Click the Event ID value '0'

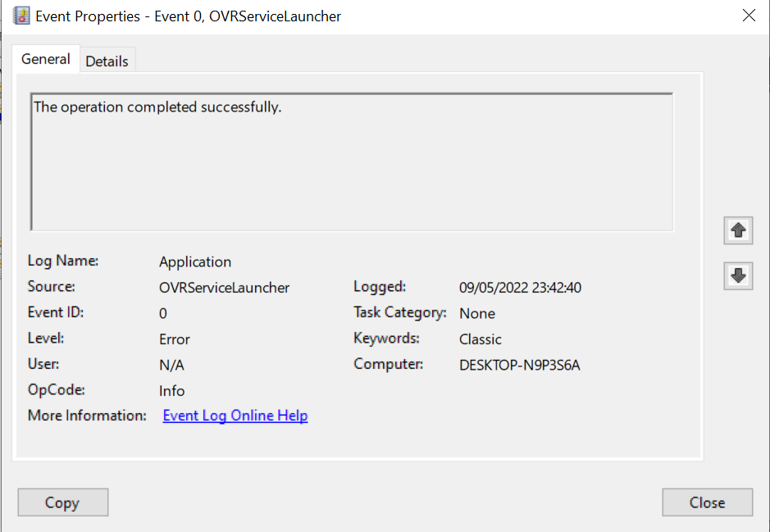[163, 314]
